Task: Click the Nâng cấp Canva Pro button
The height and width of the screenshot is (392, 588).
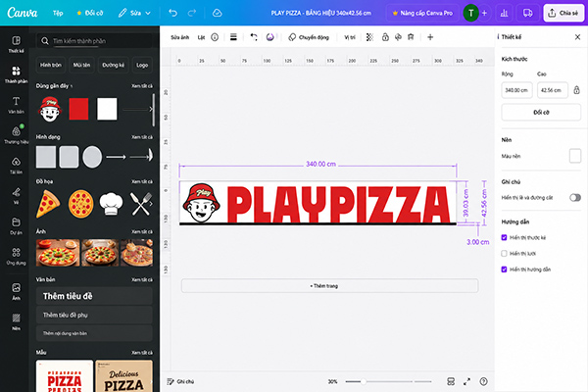Action: tap(422, 13)
